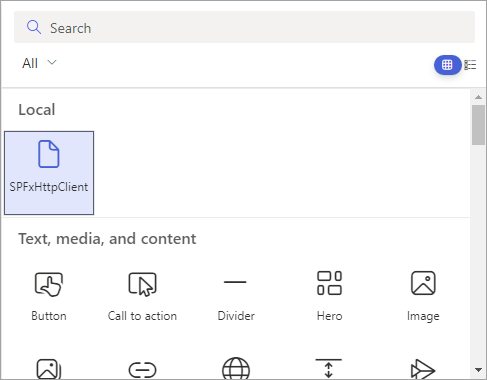487x380 pixels.
Task: Add the SPFxHttpClient local web part
Action: coord(49,173)
